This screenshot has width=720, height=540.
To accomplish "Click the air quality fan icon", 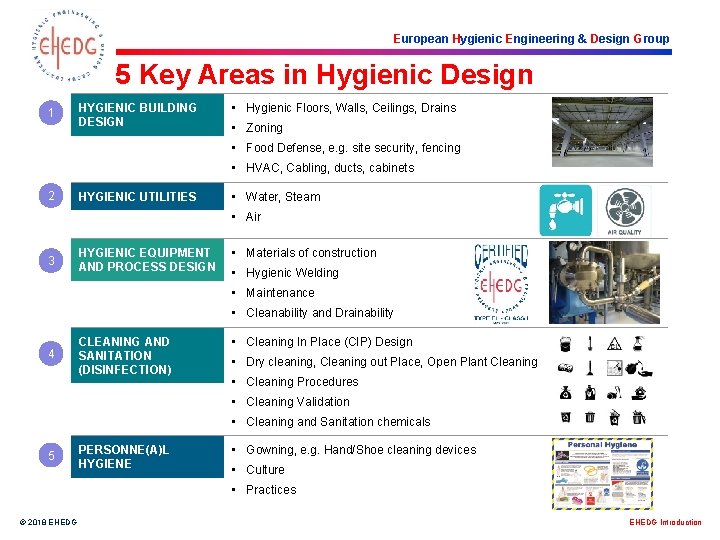I will [x=624, y=210].
